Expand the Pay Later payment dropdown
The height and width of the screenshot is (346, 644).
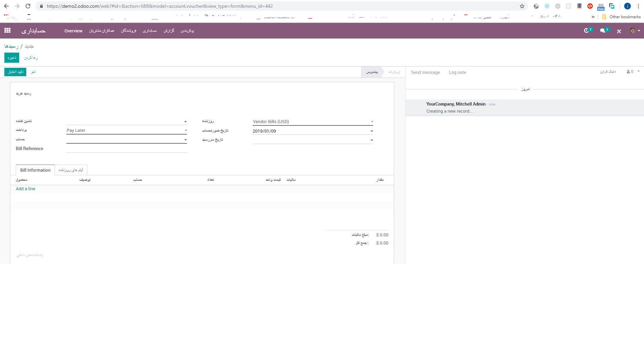pyautogui.click(x=185, y=130)
